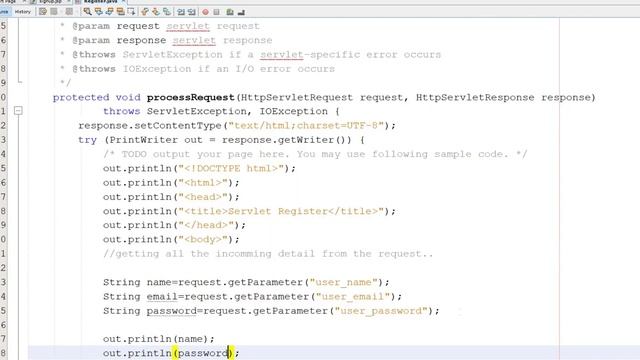Comment out the selected lines using the toolbar icon
Image resolution: width=640 pixels, height=360 pixels.
point(230,12)
